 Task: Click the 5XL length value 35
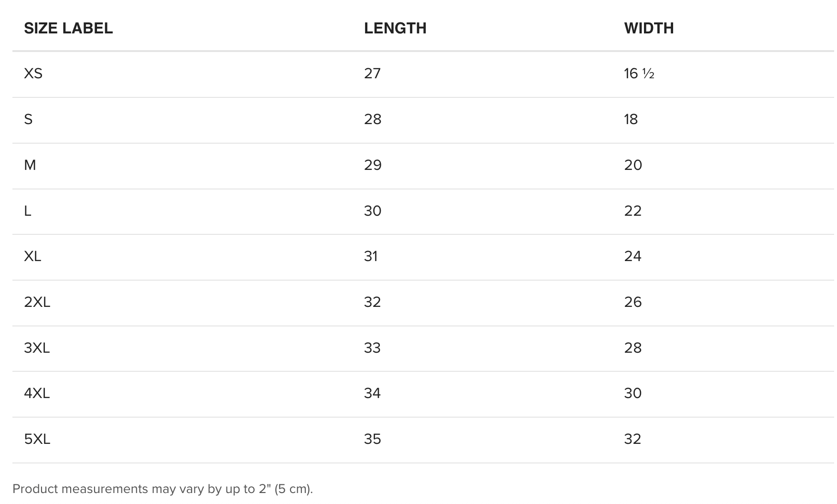coord(373,439)
